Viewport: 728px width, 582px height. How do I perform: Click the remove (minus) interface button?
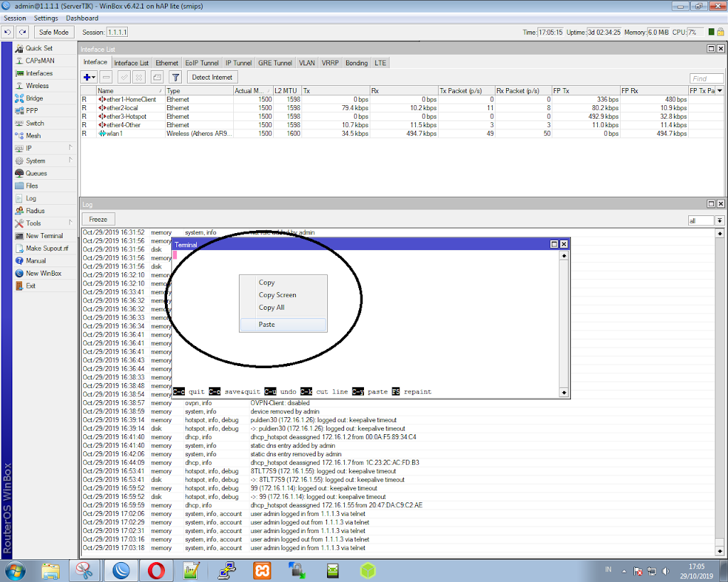tap(107, 77)
